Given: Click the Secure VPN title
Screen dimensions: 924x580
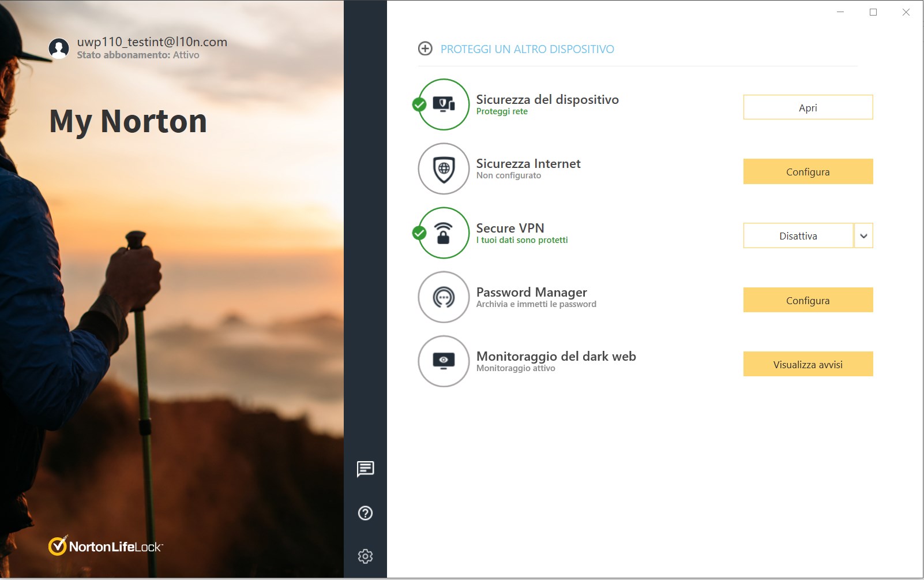Looking at the screenshot, I should 510,228.
